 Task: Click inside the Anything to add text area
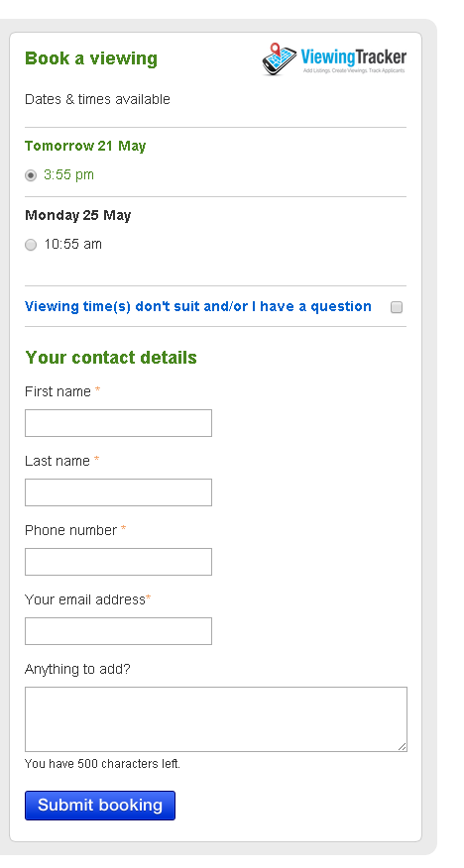(216, 719)
